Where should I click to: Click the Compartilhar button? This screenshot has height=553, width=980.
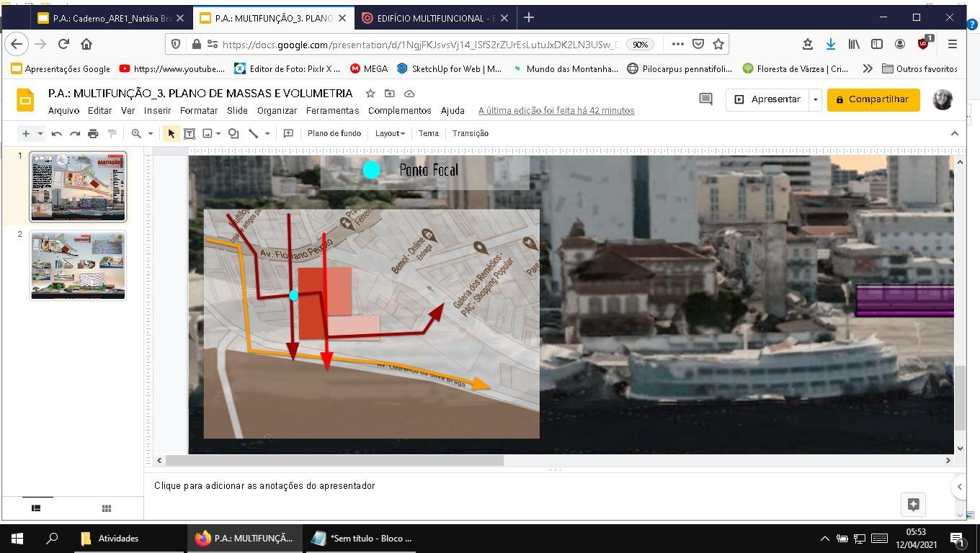coord(873,99)
